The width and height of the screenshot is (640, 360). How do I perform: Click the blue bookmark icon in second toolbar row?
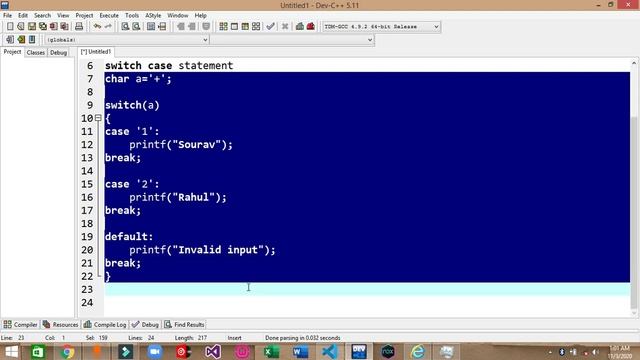click(x=32, y=40)
